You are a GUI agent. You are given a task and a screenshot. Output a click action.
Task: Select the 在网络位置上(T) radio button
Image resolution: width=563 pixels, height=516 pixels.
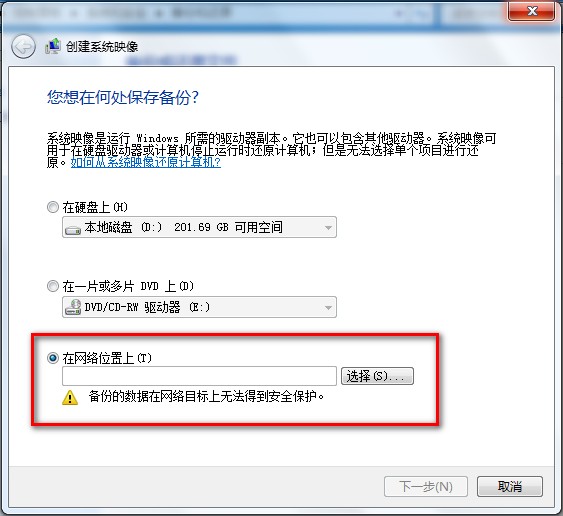(53, 358)
